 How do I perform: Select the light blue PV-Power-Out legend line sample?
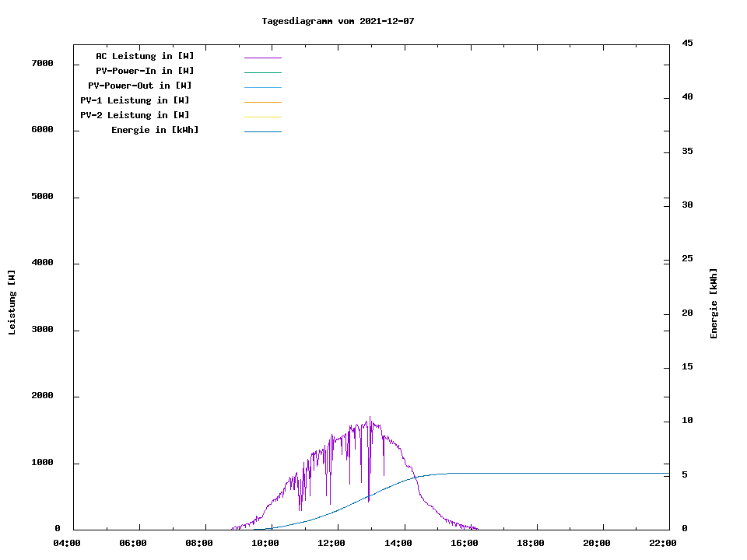click(x=262, y=87)
